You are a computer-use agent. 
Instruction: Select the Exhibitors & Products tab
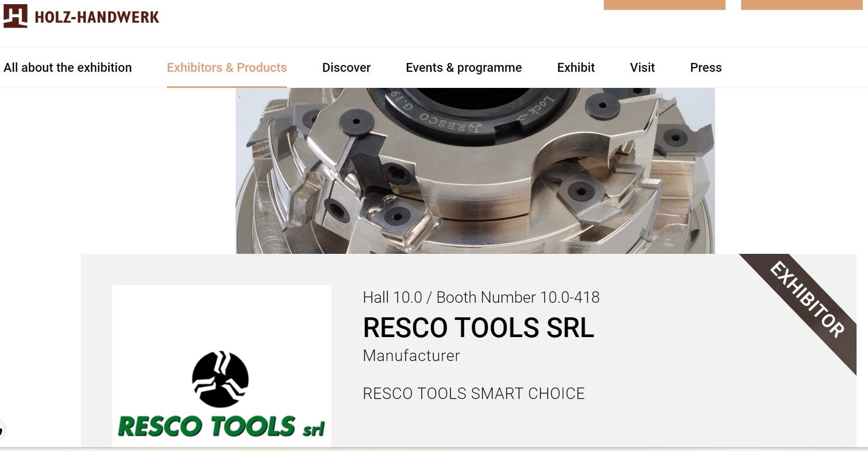pos(227,68)
